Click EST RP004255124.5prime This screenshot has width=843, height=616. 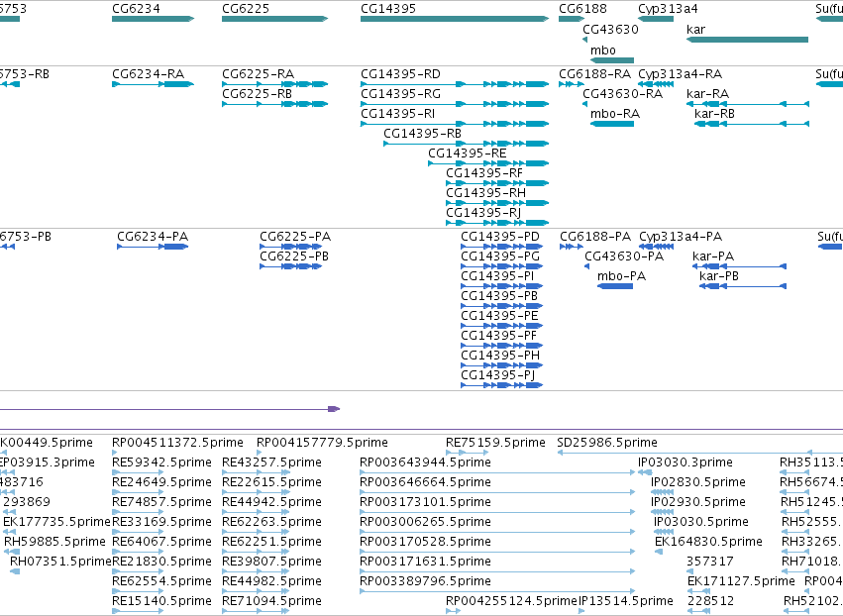[x=511, y=601]
